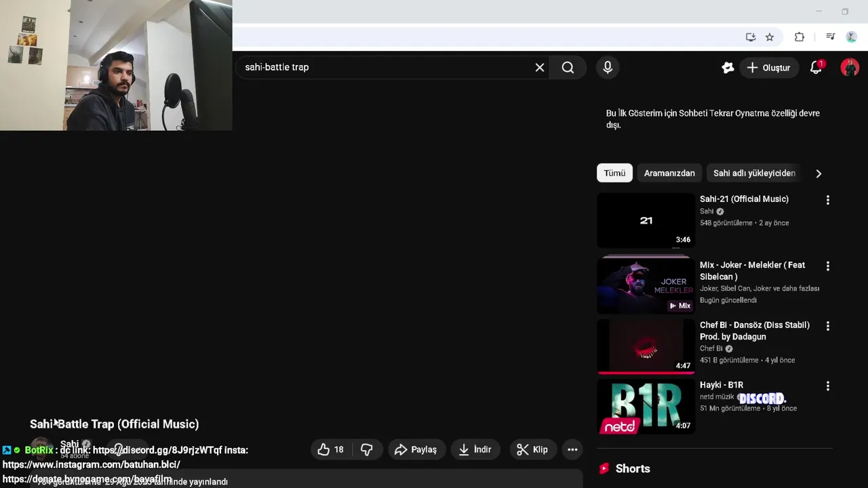
Task: Open options menu for Mix - Joker - Melekler
Action: tap(827, 266)
